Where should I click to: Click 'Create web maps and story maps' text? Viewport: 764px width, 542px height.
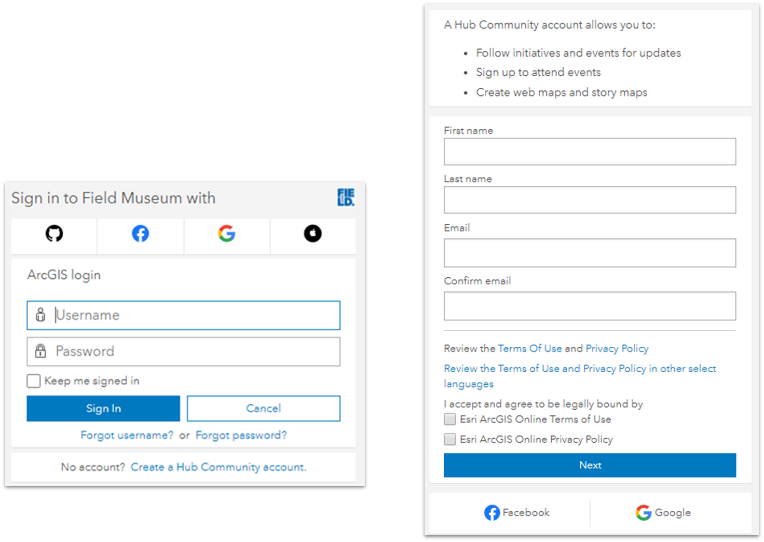561,92
